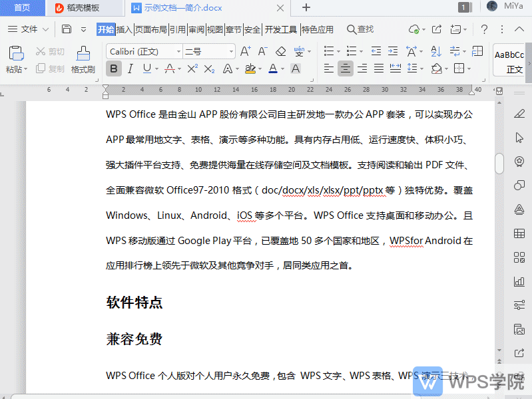Click the vertical scrollbar thumb
This screenshot has height=399, width=532.
coord(499,164)
